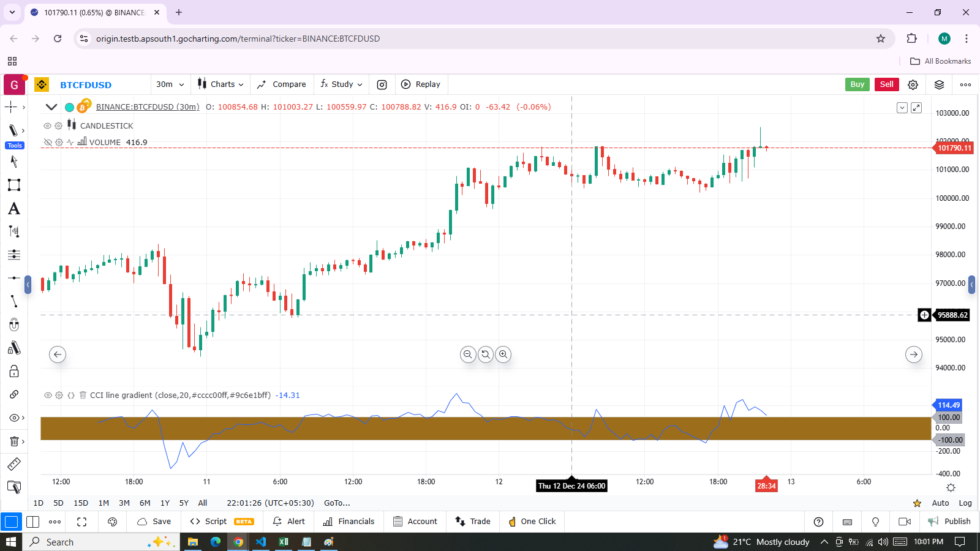The image size is (980, 551).
Task: Click the ruler measure tool
Action: pyautogui.click(x=13, y=464)
